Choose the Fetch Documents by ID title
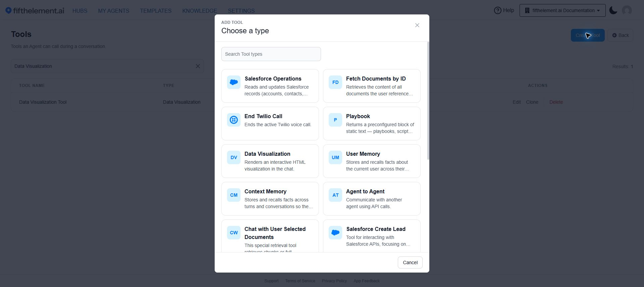This screenshot has height=287, width=644. pos(376,79)
